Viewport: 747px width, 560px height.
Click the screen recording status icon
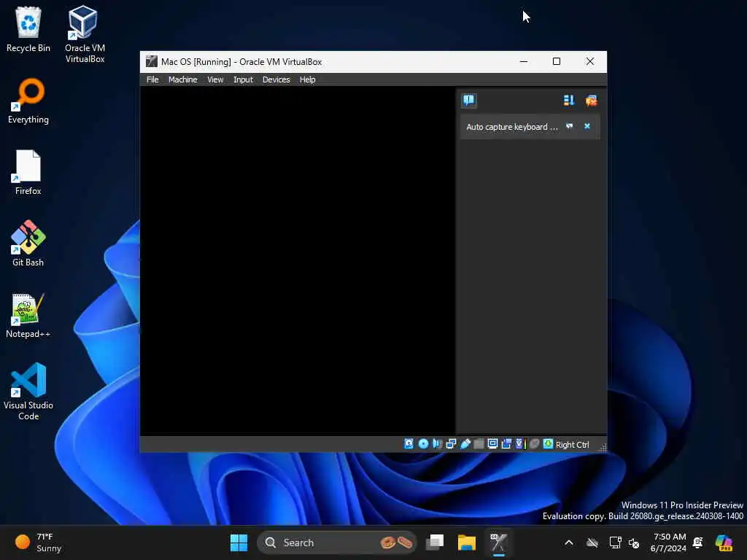coord(506,444)
